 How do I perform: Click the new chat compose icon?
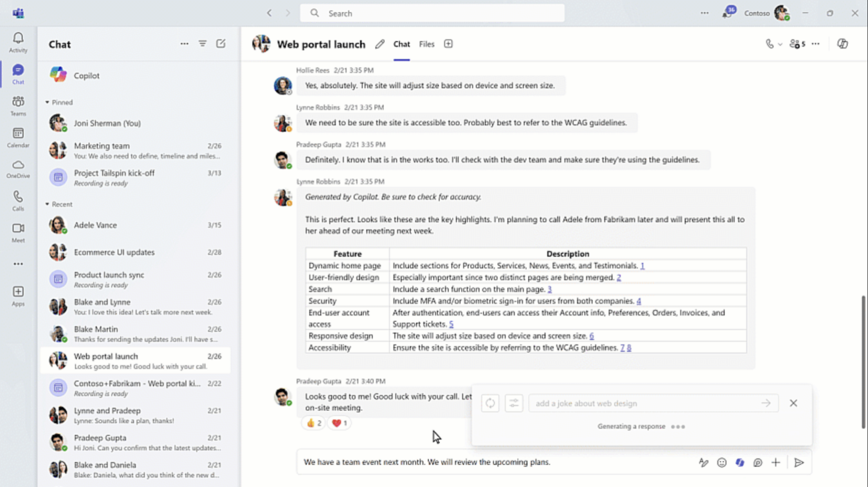tap(220, 43)
